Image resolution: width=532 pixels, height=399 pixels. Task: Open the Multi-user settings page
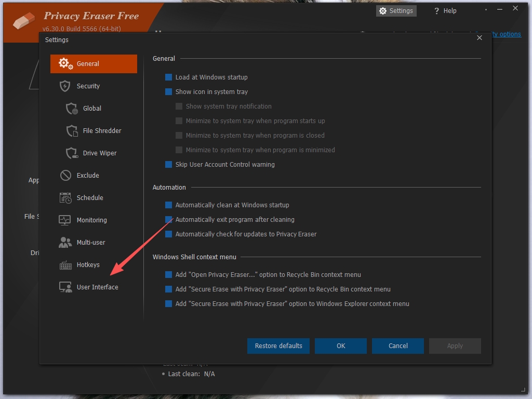click(x=94, y=243)
